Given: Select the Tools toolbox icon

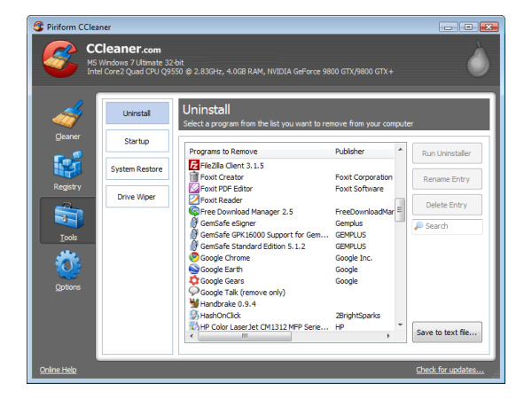Looking at the screenshot, I should tap(67, 216).
